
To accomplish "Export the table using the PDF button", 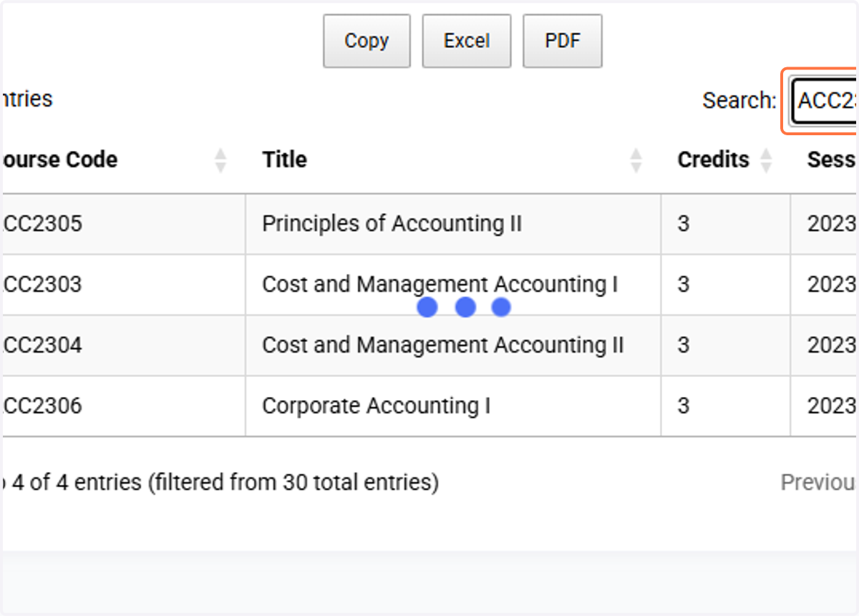I will (x=563, y=41).
